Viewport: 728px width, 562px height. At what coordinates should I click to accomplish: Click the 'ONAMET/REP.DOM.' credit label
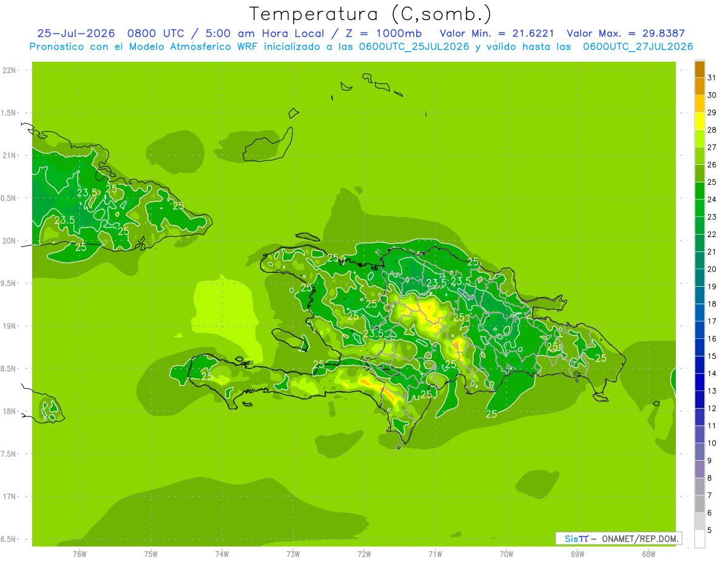[x=641, y=538]
